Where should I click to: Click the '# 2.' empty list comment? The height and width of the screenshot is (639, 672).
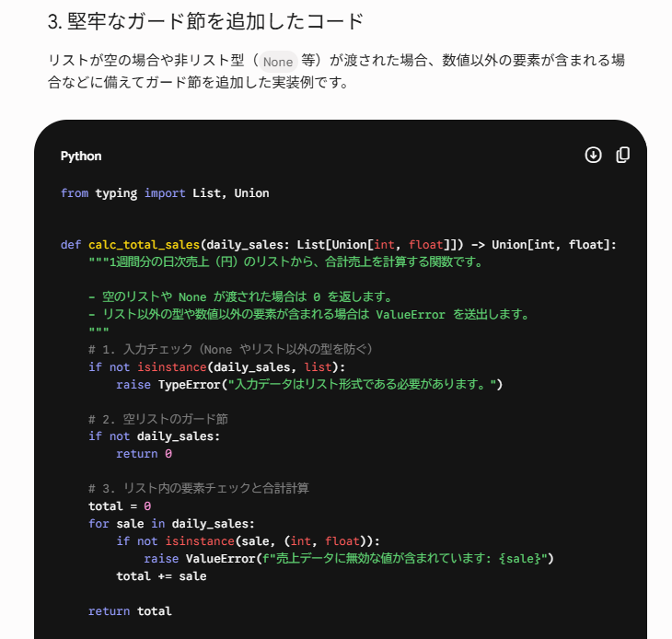[x=158, y=419]
